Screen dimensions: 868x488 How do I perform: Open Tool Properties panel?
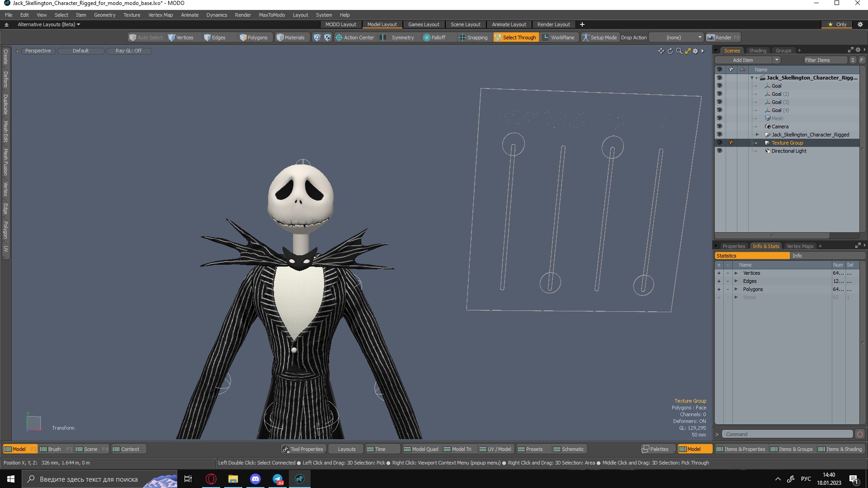click(x=303, y=449)
